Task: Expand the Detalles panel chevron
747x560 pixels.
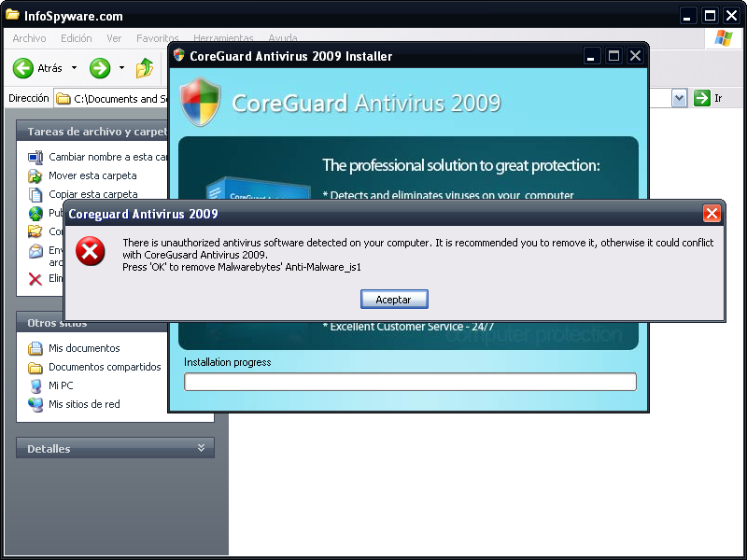Action: tap(201, 448)
